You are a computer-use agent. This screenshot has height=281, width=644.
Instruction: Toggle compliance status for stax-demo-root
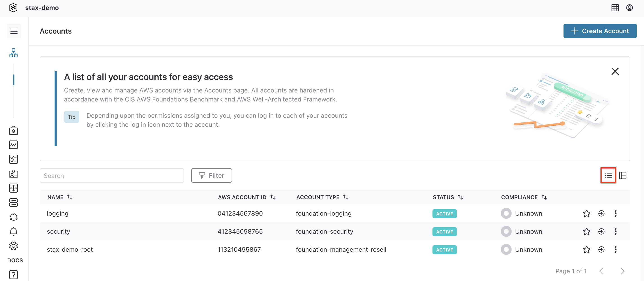point(506,249)
